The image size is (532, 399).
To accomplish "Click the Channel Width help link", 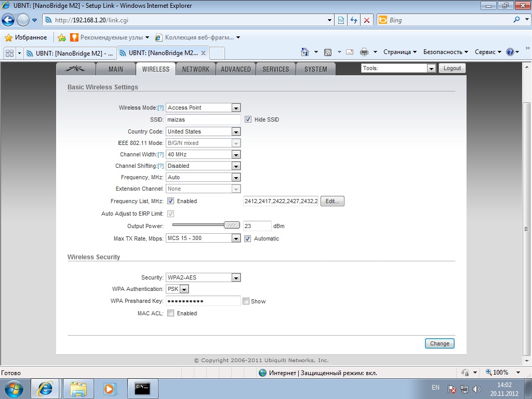I will point(161,154).
